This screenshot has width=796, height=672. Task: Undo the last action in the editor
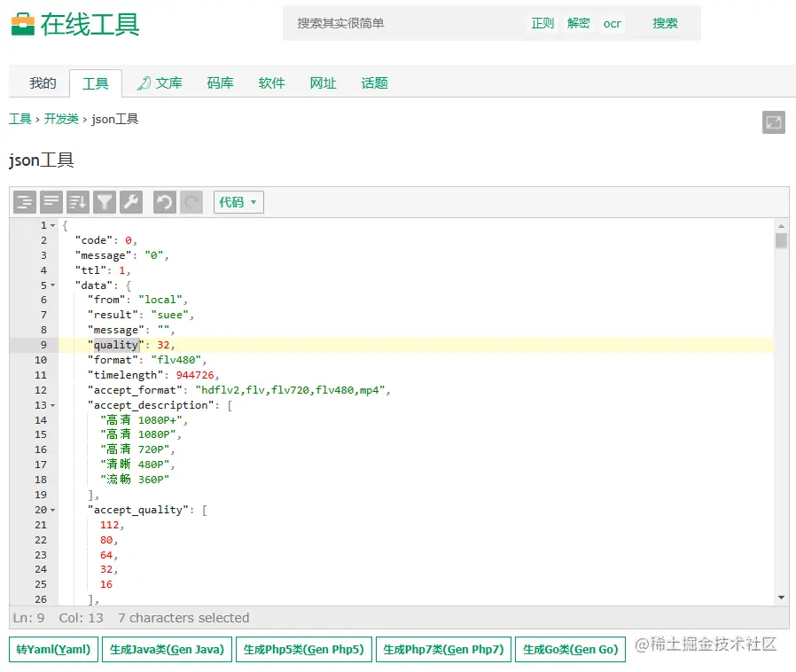point(165,202)
